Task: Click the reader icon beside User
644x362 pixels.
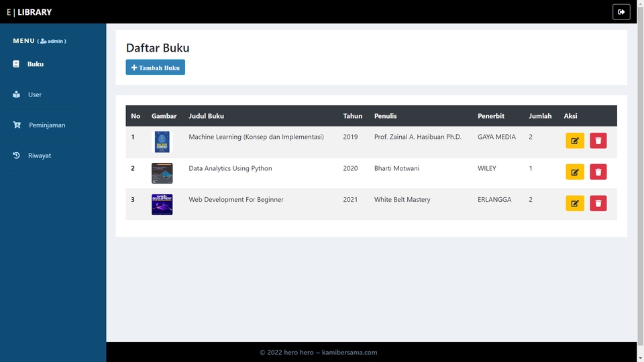Action: [16, 95]
